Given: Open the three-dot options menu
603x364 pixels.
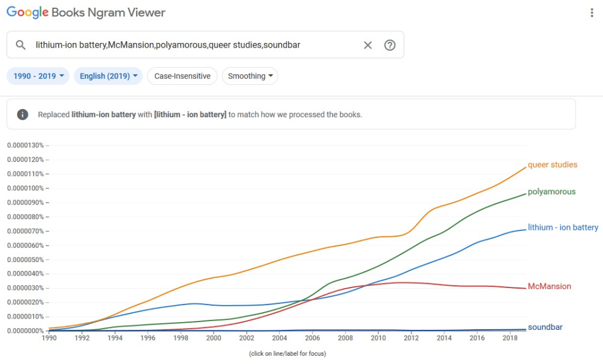Looking at the screenshot, I should 592,13.
